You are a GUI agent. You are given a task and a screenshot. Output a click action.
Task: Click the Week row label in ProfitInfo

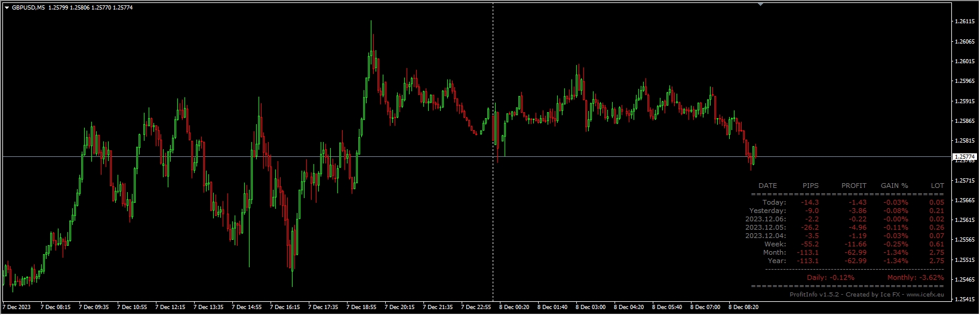pyautogui.click(x=775, y=244)
